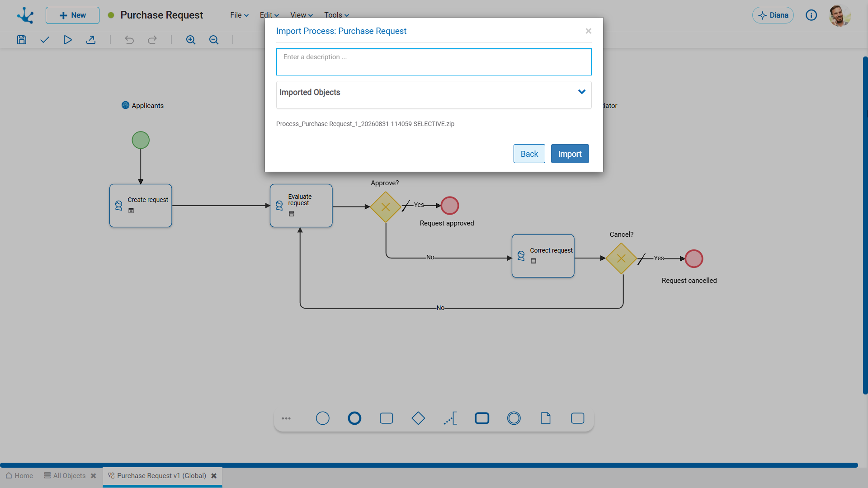Image resolution: width=868 pixels, height=488 pixels.
Task: Click the description input field
Action: tap(434, 62)
